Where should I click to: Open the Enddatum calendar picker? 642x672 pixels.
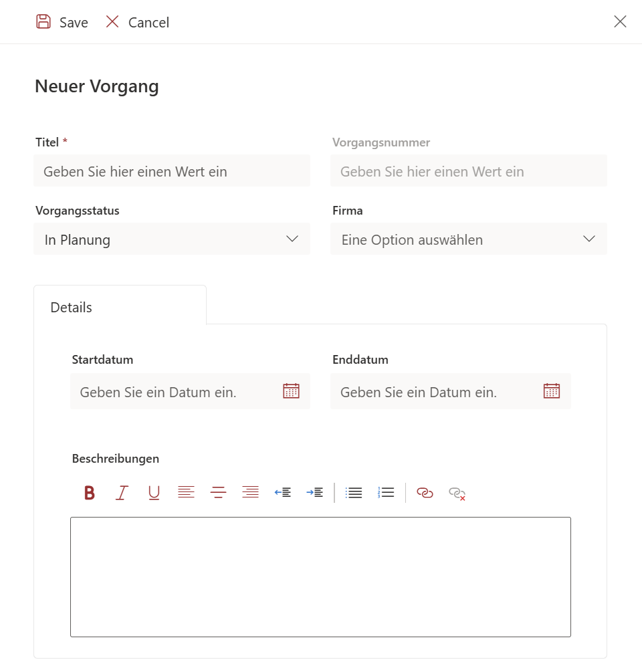pyautogui.click(x=551, y=391)
